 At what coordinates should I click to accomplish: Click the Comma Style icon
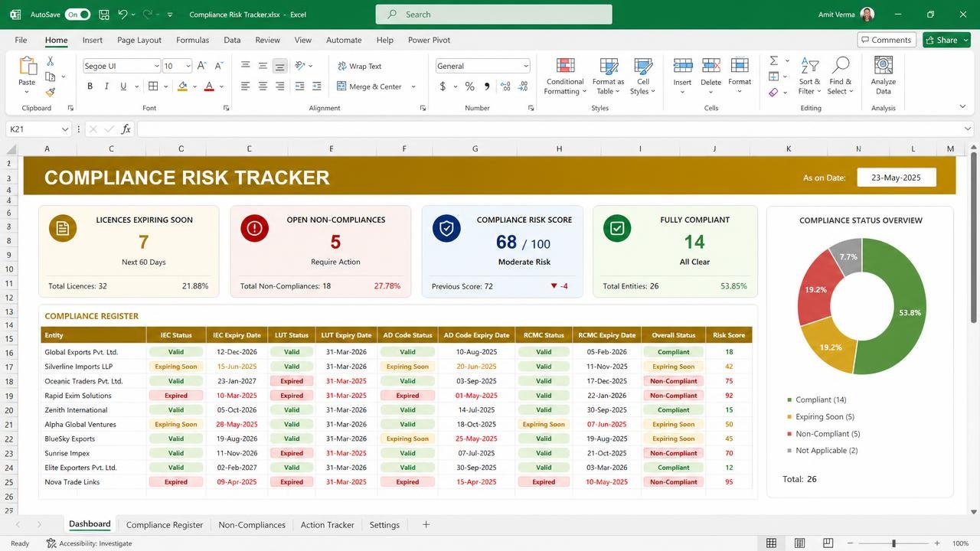click(486, 86)
